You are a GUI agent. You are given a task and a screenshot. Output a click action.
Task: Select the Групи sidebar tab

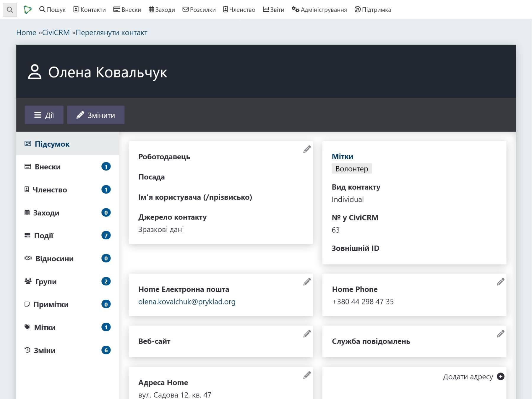pos(68,282)
